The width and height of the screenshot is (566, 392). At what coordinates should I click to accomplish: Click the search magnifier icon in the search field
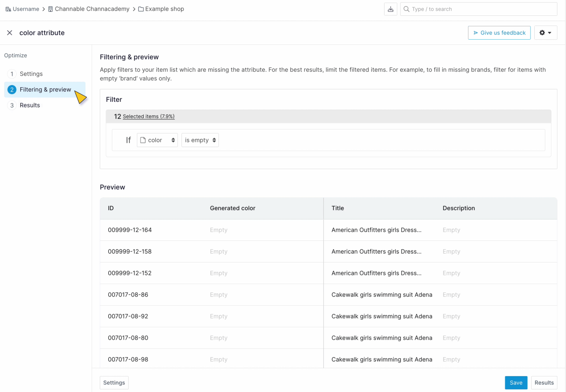[x=406, y=9]
